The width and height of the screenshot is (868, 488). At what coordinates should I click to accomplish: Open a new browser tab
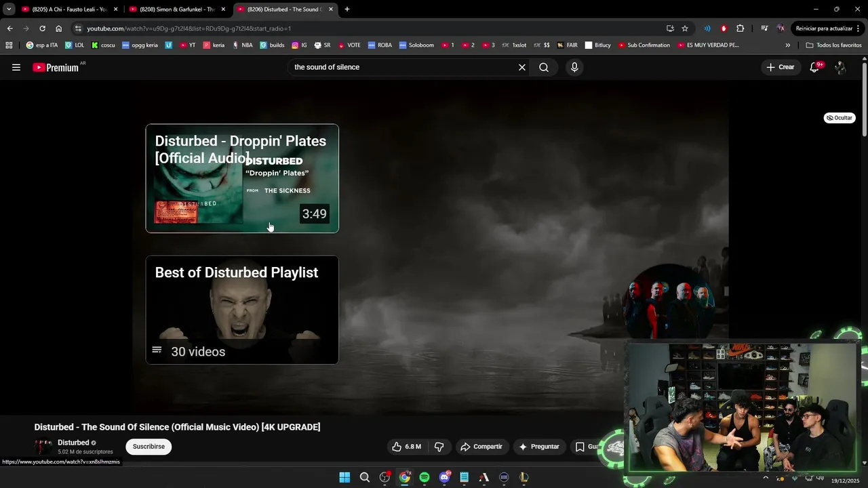347,9
